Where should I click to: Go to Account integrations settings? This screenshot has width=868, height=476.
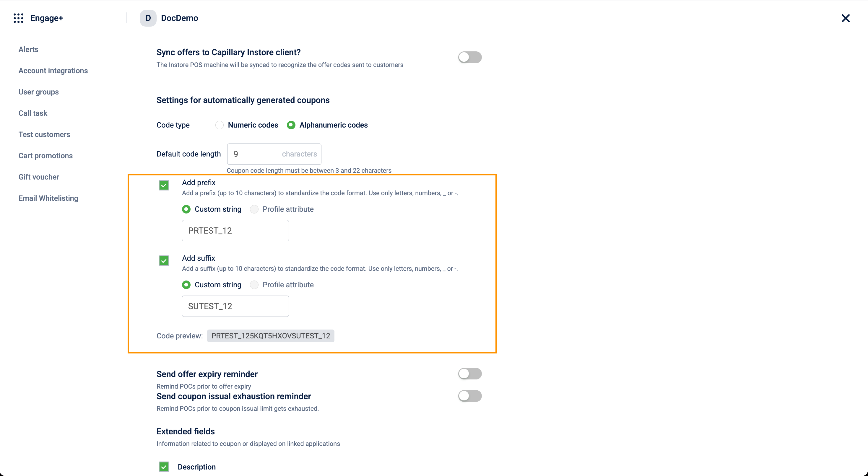coord(53,71)
